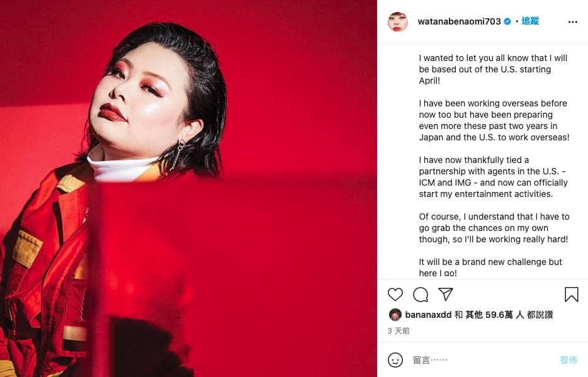This screenshot has height=377, width=588.
Task: Open the three-dot more options menu
Action: coord(573,22)
